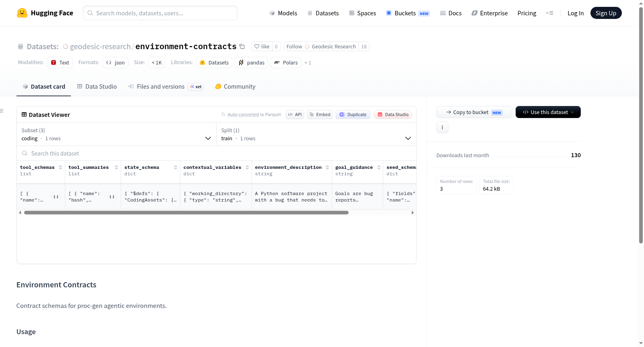Click the Environment Contracts heading

click(x=56, y=285)
